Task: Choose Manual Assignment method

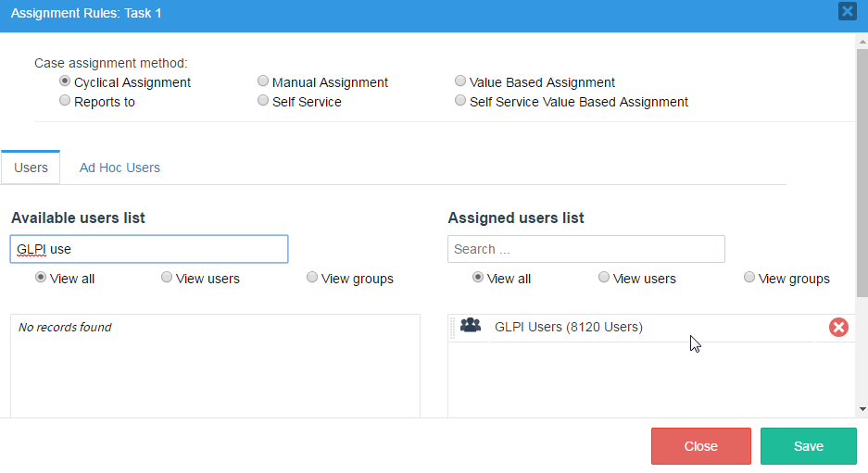Action: click(x=263, y=81)
